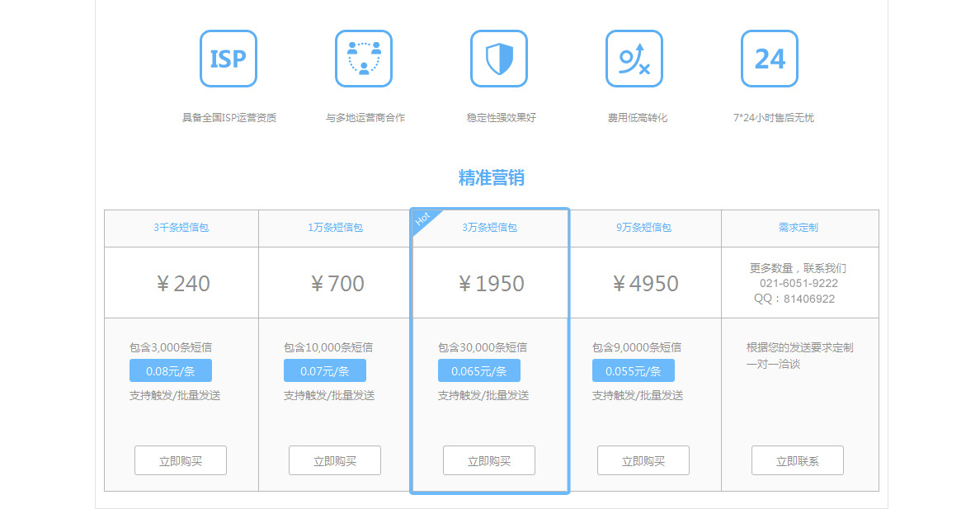Select the 3千条短信包 header
The width and height of the screenshot is (980, 509).
181,228
